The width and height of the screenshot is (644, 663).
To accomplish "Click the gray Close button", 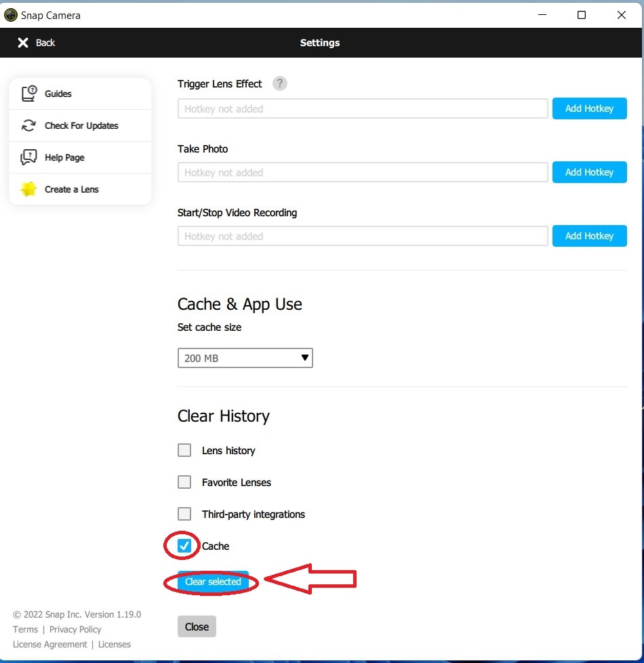I will click(197, 626).
